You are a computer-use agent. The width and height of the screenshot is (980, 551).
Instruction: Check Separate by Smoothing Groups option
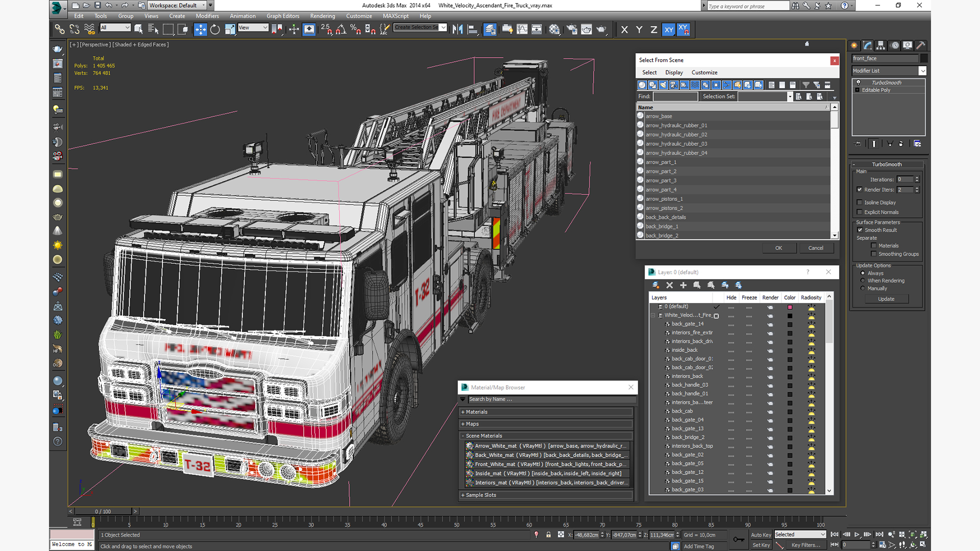[874, 254]
